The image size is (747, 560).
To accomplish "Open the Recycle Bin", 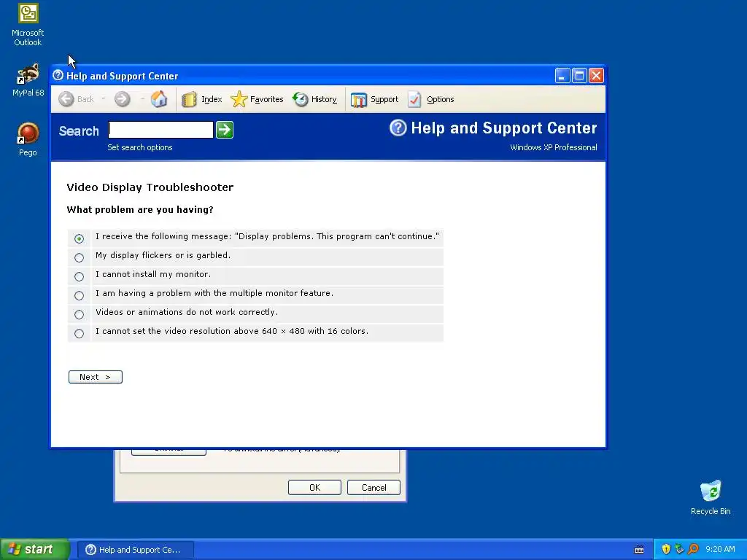I will [x=711, y=497].
